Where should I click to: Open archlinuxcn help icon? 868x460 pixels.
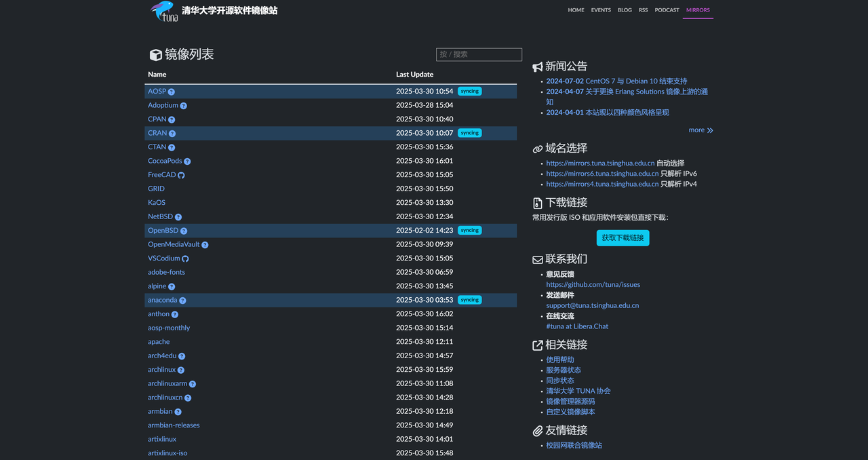point(188,398)
